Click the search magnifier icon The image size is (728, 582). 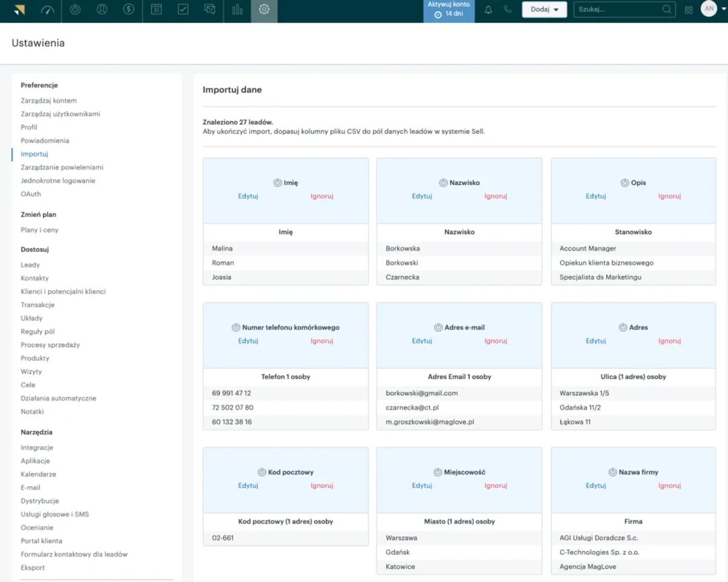point(667,9)
